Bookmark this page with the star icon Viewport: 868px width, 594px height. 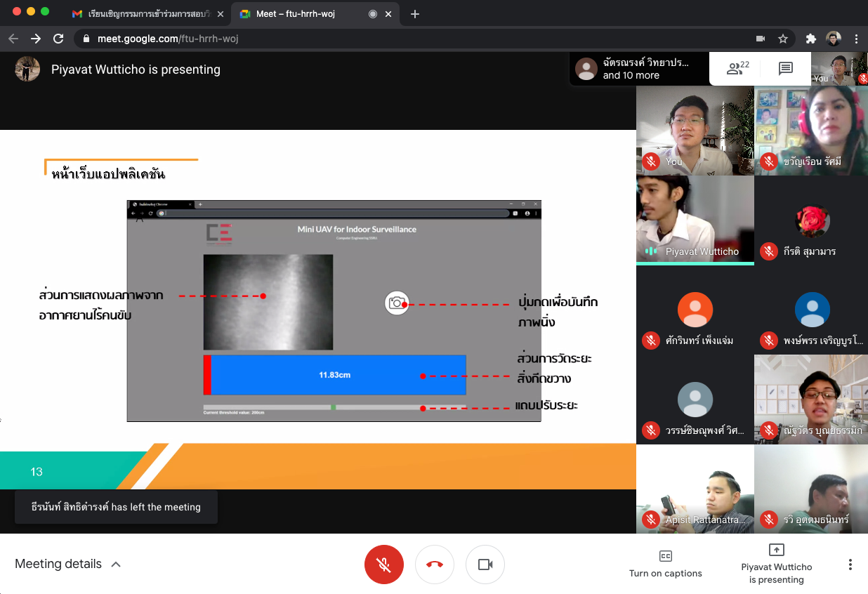click(x=782, y=39)
